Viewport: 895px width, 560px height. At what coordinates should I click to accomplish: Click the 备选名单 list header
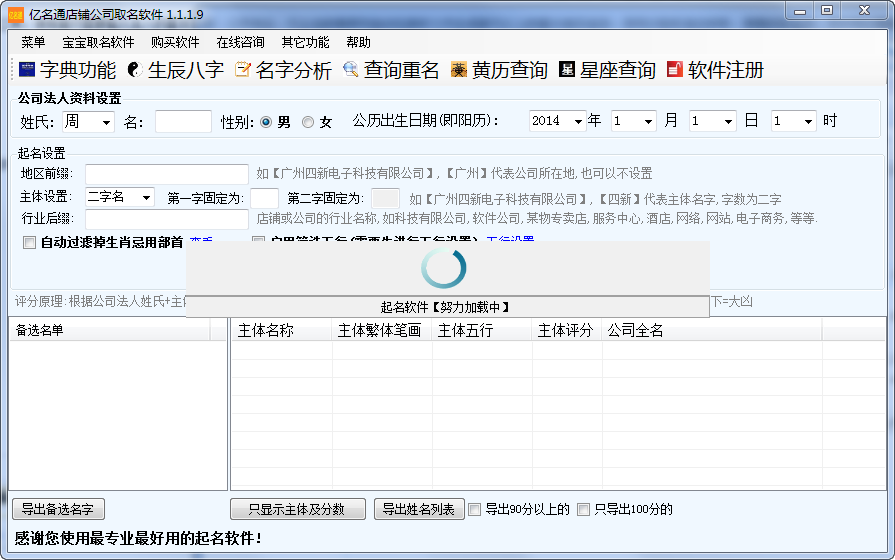pos(110,331)
